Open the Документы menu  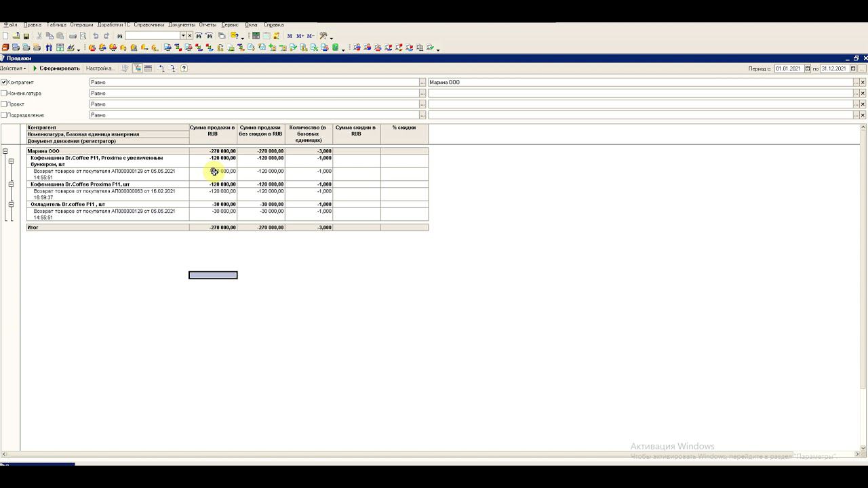point(182,24)
